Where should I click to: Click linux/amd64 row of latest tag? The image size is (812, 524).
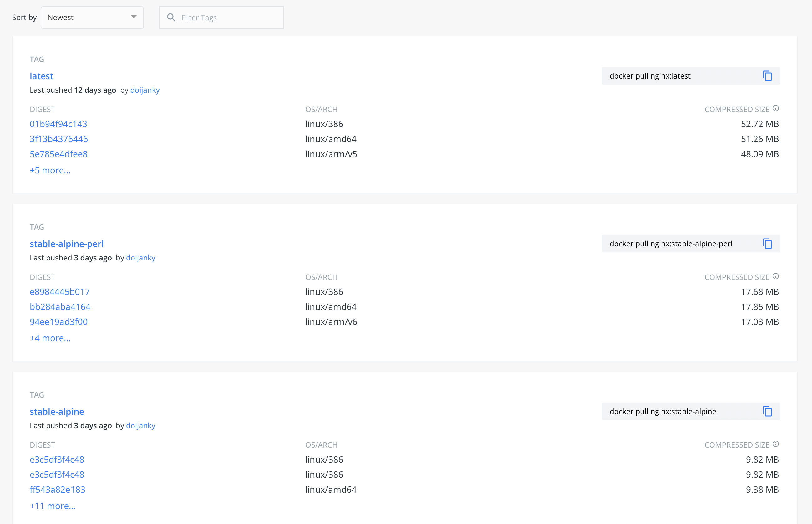point(331,139)
